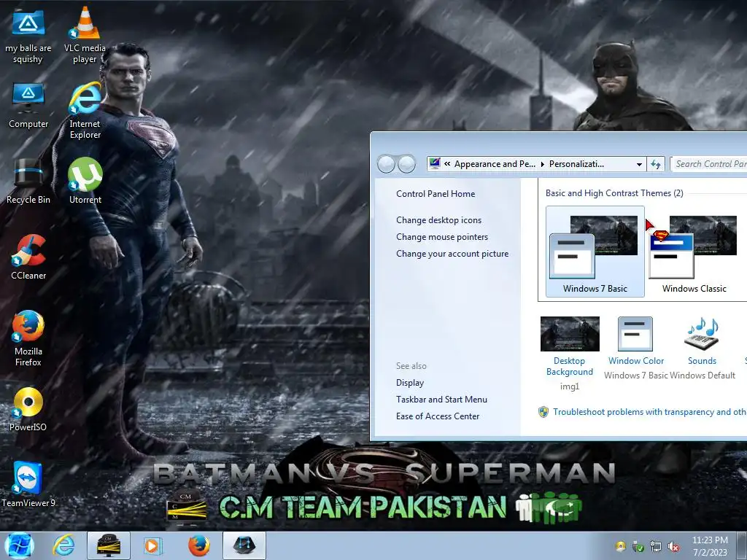Launch Internet Explorer from the taskbar
Viewport: 747px width, 560px height.
click(x=63, y=545)
